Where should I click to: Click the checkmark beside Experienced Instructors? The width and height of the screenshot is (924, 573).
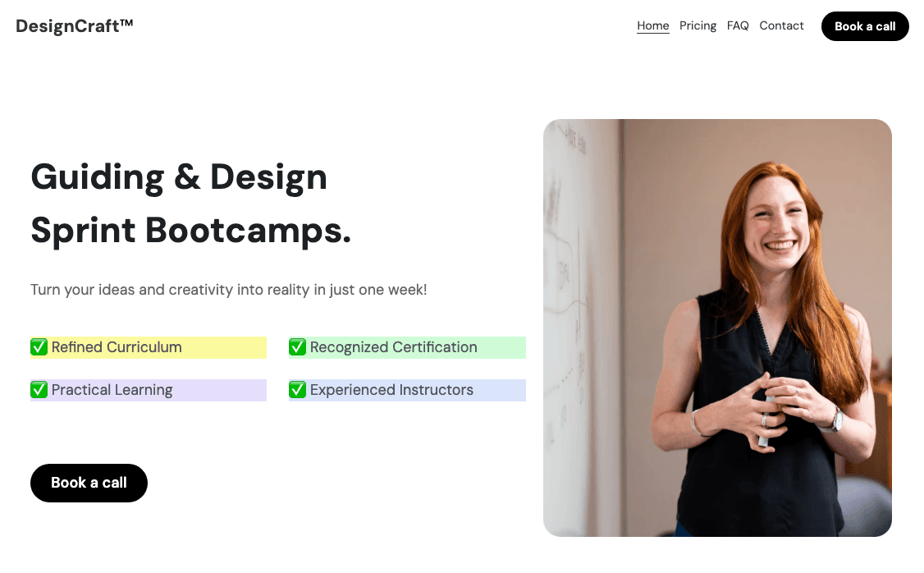click(297, 390)
